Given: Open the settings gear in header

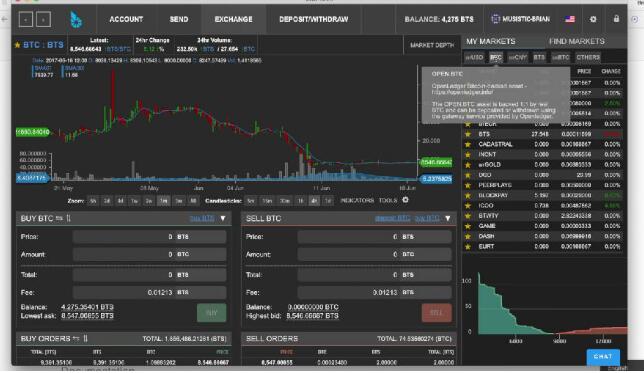Looking at the screenshot, I should [x=593, y=19].
